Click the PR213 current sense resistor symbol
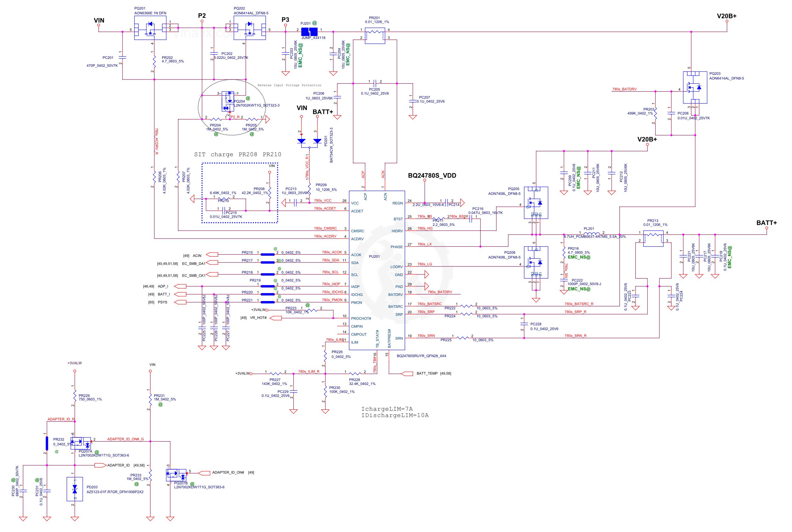The width and height of the screenshot is (792, 532). [x=653, y=238]
